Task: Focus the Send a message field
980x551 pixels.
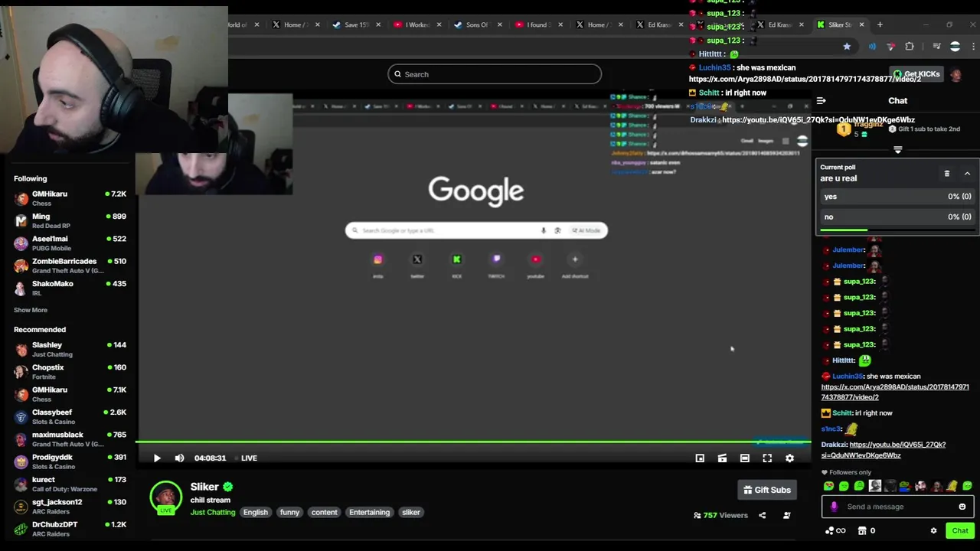Action: [x=897, y=507]
